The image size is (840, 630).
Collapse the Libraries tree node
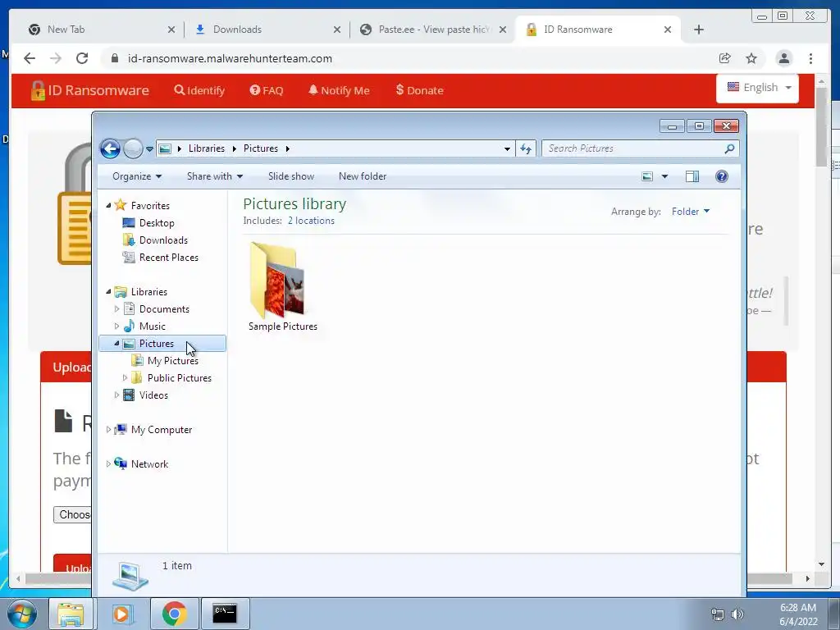[x=108, y=291]
